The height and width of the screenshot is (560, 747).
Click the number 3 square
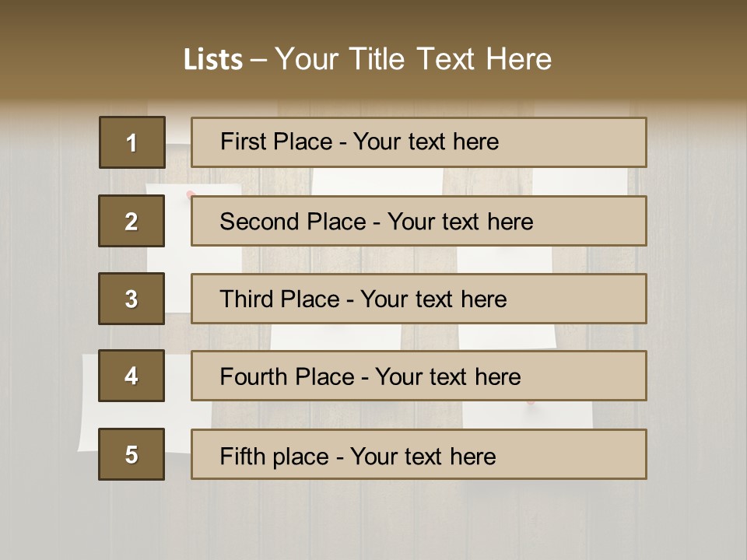coord(132,299)
